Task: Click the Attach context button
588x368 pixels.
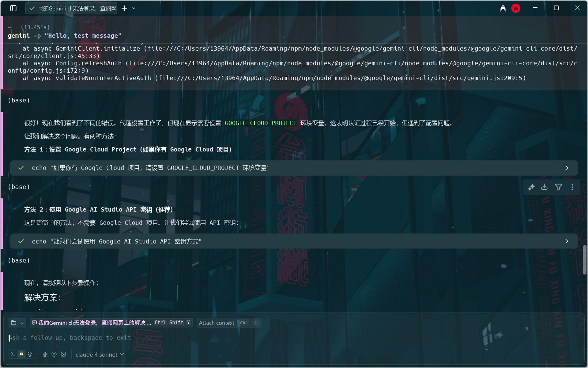Action: (x=229, y=323)
